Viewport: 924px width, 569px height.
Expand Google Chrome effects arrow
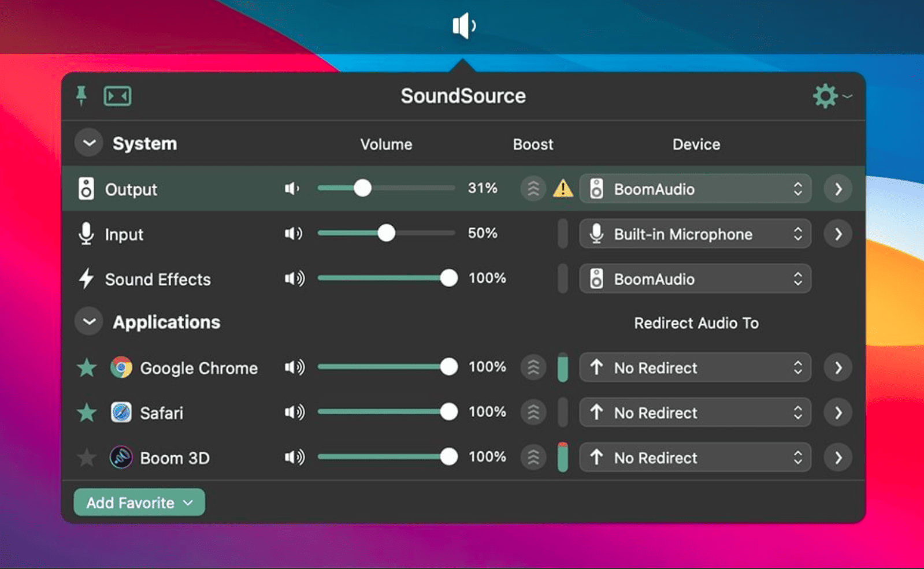(x=838, y=367)
